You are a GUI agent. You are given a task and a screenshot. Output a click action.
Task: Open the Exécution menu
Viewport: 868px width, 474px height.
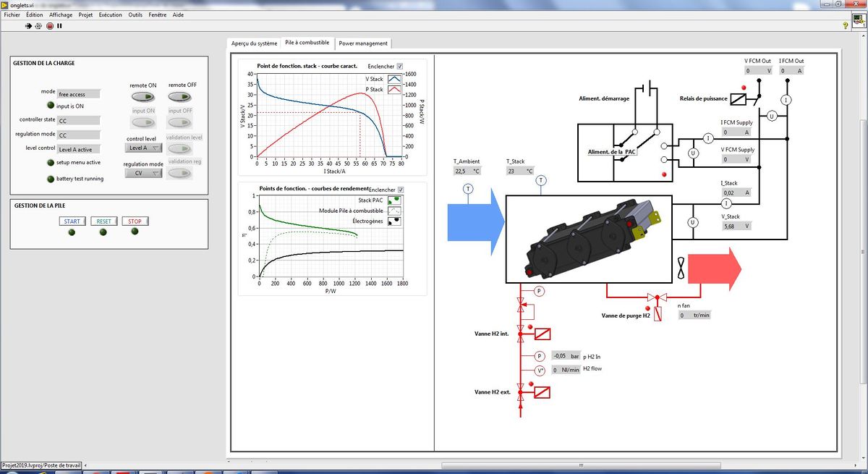pyautogui.click(x=110, y=14)
